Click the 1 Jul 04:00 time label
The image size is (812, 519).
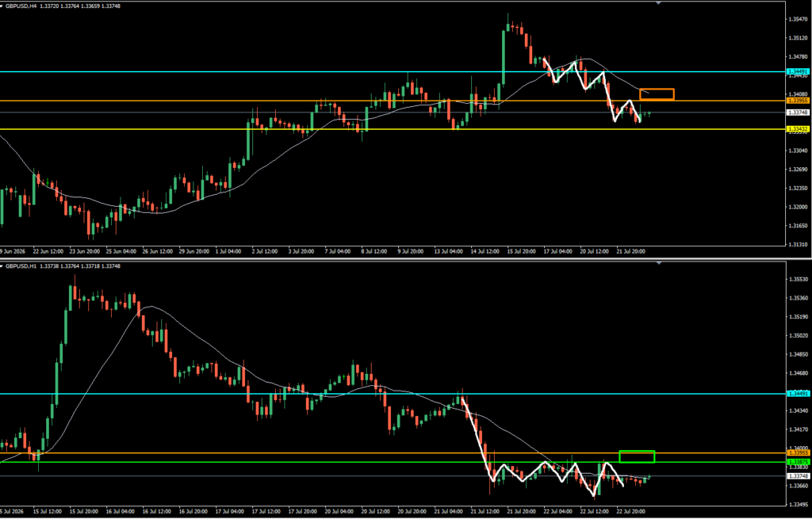click(228, 251)
